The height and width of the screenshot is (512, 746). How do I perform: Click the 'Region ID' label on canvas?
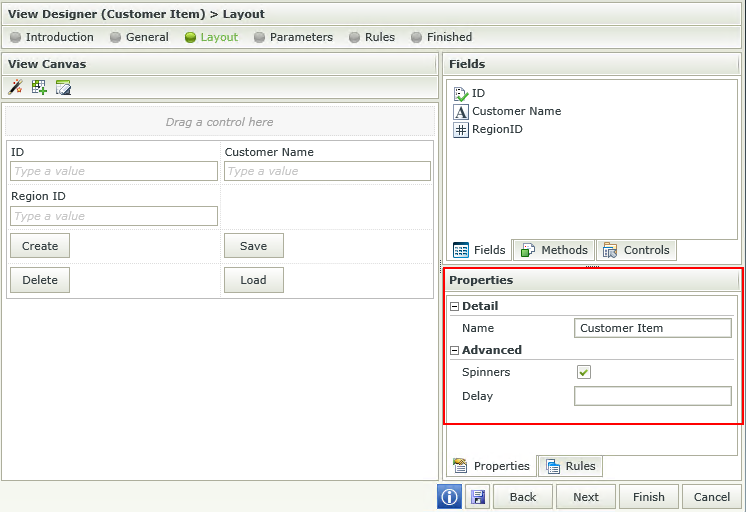38,196
